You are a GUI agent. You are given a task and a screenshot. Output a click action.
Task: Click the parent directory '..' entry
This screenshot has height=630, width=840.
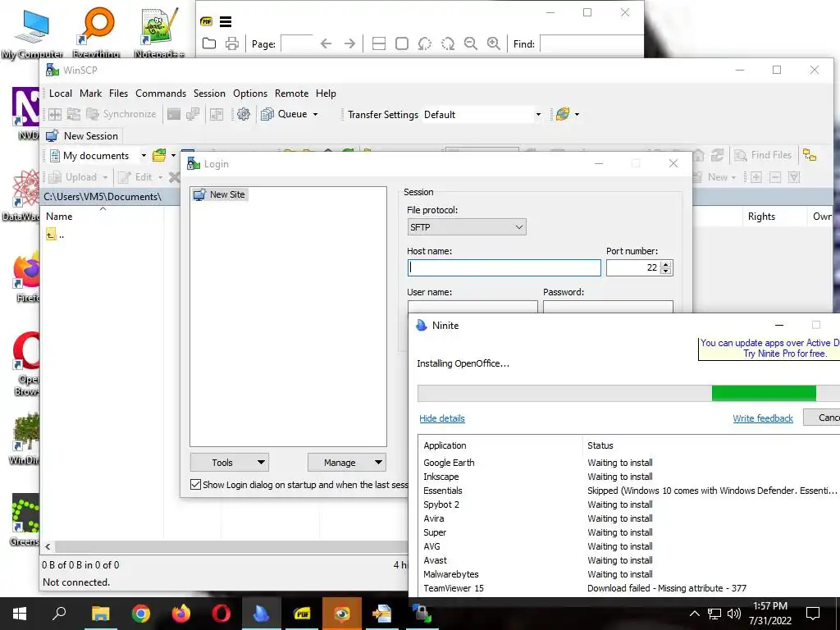click(x=55, y=235)
